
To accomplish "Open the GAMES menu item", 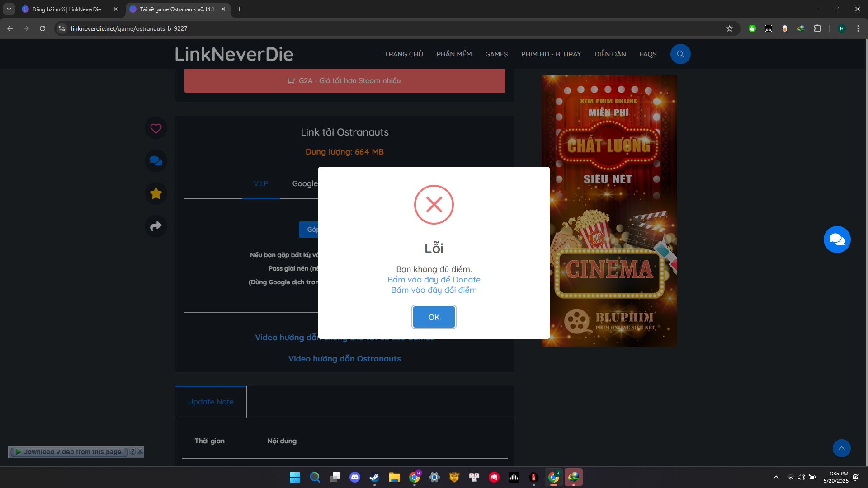I will (496, 54).
